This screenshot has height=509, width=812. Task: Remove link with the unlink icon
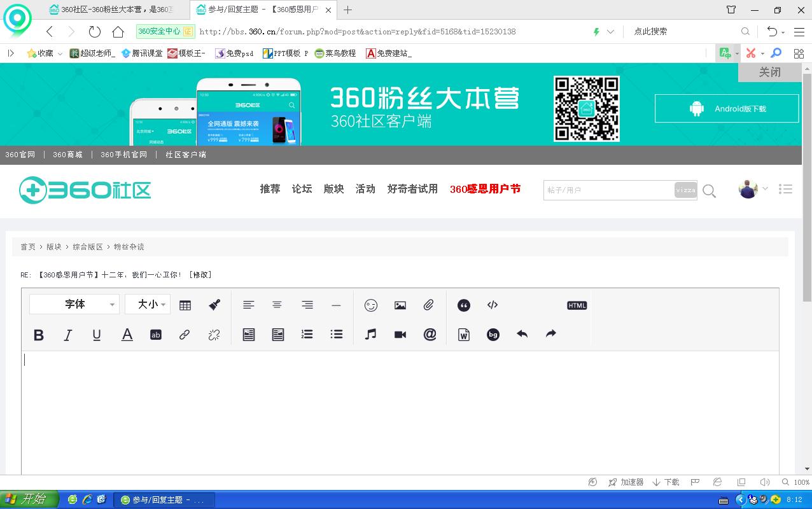coord(214,335)
